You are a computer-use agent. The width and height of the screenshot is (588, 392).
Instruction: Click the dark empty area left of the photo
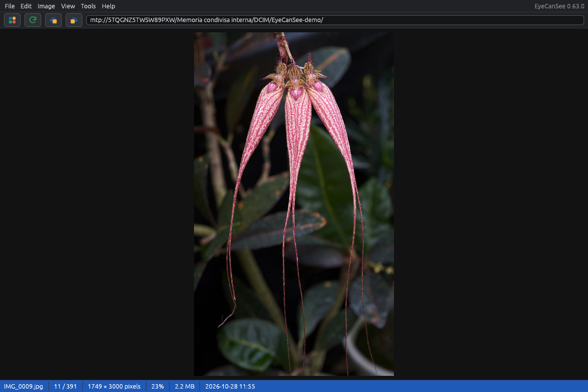coord(97,204)
